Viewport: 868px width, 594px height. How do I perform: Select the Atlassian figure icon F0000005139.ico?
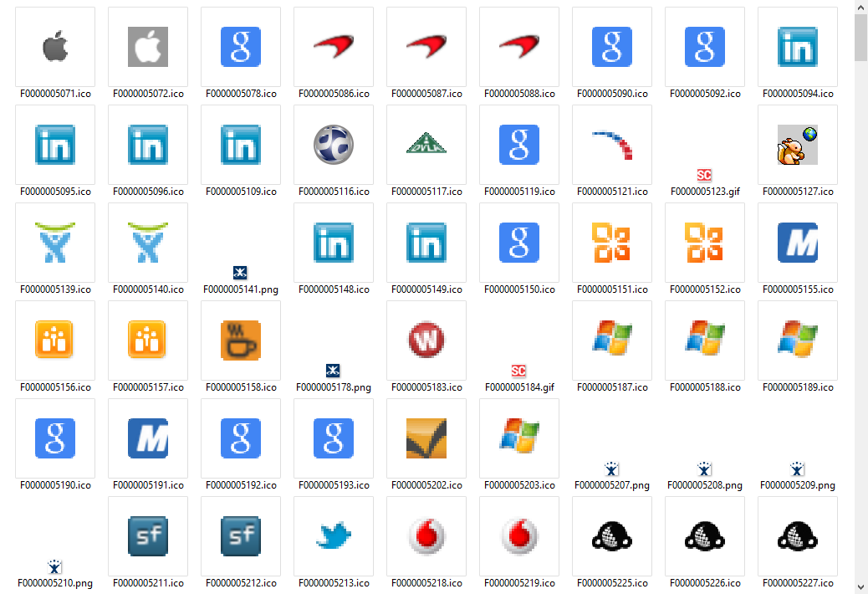tap(55, 243)
